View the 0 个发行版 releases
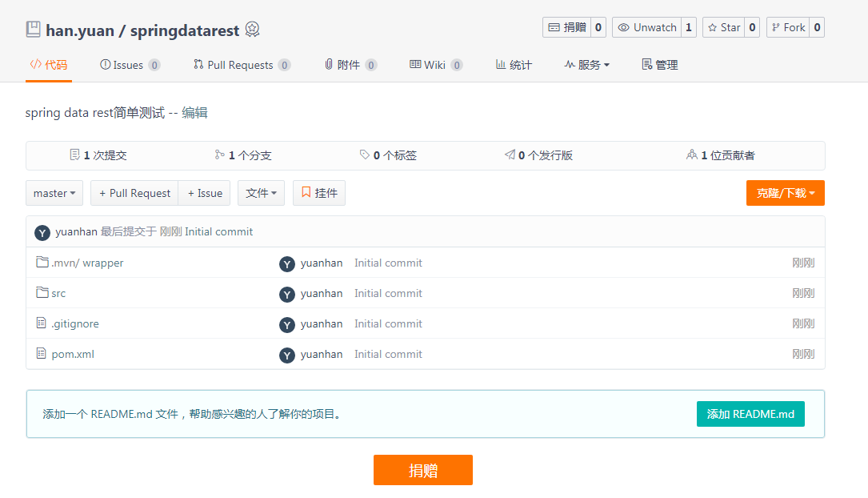The height and width of the screenshot is (498, 868). point(538,155)
